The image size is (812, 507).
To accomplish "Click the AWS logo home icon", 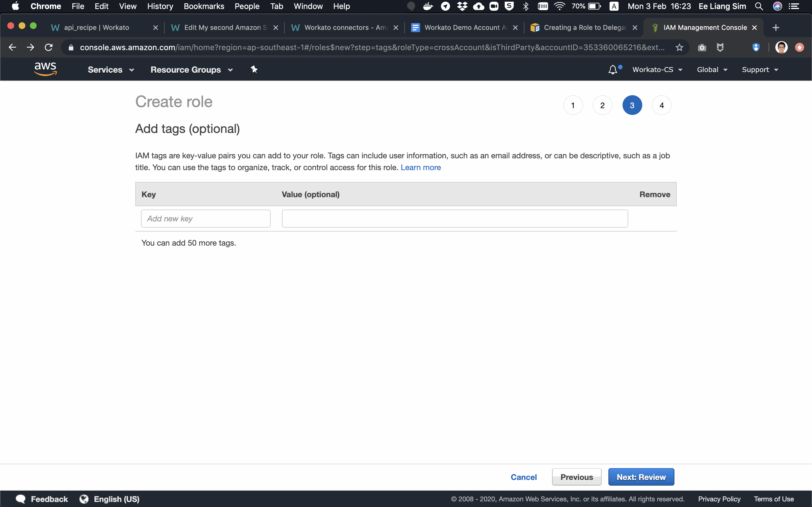I will pyautogui.click(x=45, y=69).
